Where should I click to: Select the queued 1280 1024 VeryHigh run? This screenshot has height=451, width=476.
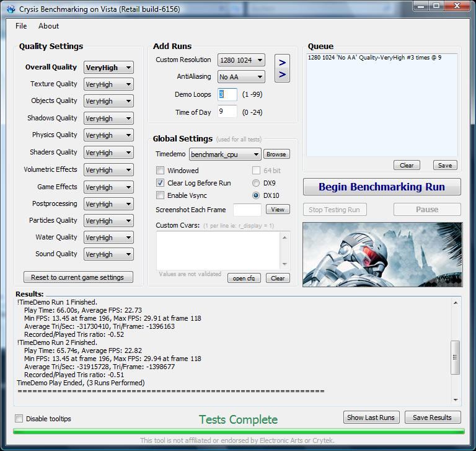coord(374,58)
